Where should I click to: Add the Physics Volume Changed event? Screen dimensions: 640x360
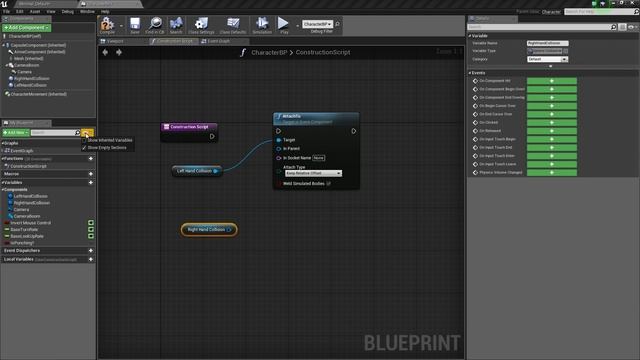[552, 172]
